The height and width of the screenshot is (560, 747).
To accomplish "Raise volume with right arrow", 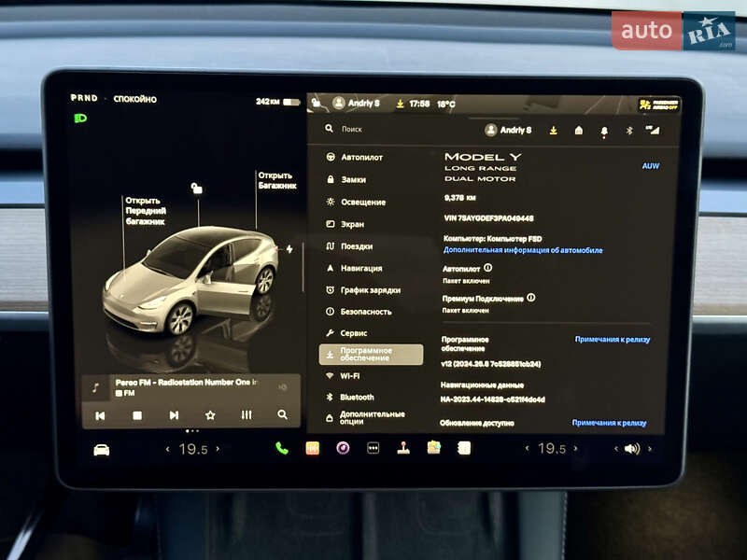I will 650,449.
